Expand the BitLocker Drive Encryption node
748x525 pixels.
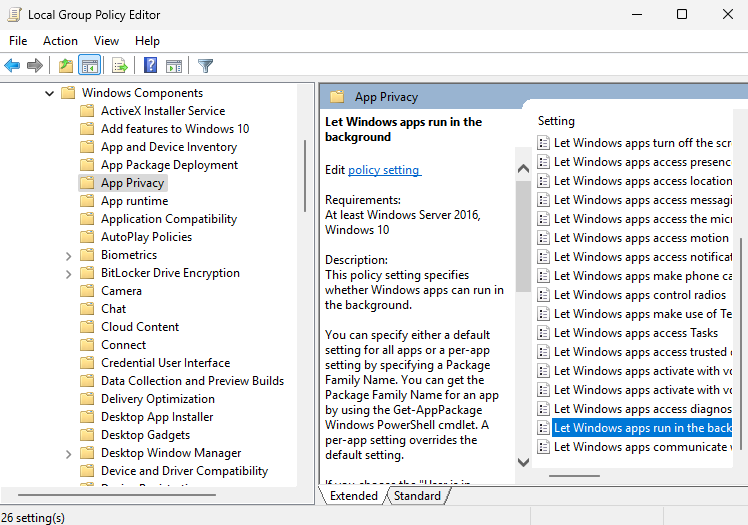click(x=68, y=273)
